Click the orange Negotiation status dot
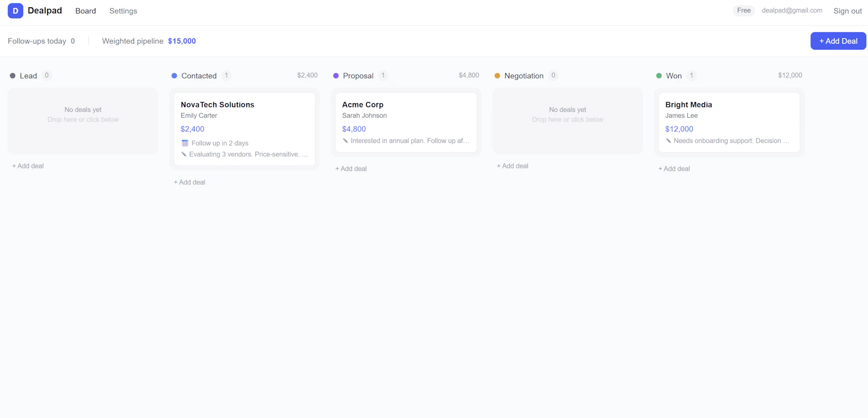 click(x=497, y=76)
